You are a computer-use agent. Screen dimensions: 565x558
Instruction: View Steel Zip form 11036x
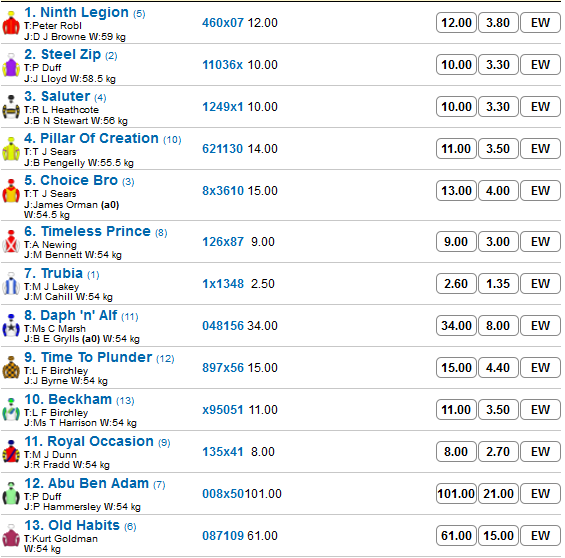coord(222,65)
